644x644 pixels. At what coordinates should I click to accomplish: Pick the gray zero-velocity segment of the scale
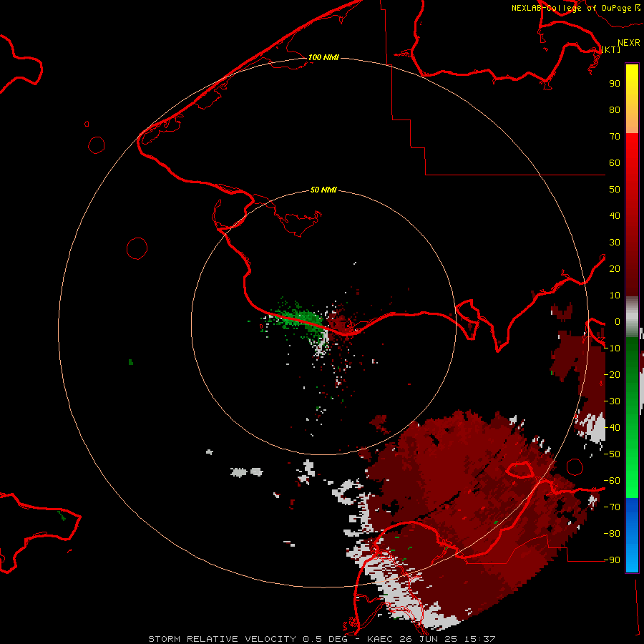point(632,317)
